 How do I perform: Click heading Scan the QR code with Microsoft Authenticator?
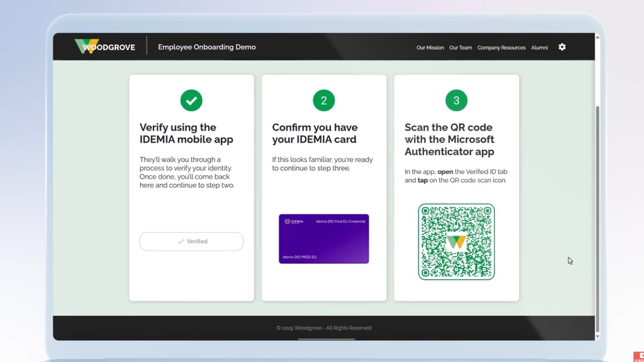click(x=450, y=139)
